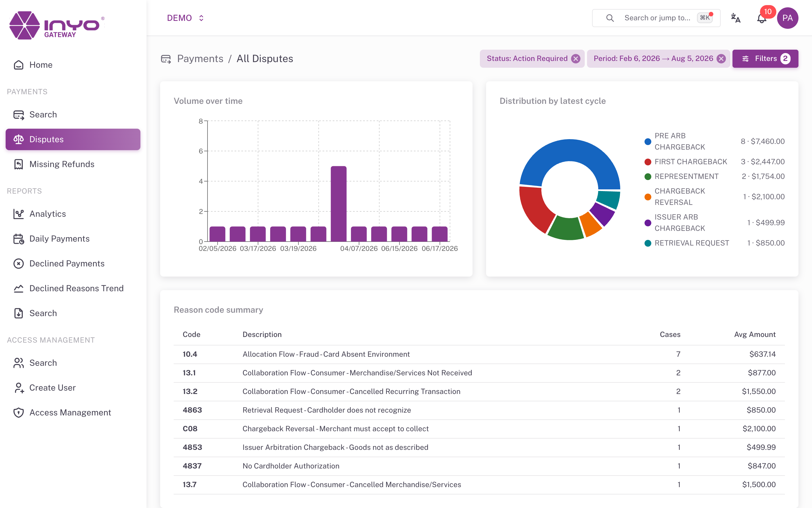The height and width of the screenshot is (508, 812).
Task: Click ISSUER ARB CHARGEBACK purple legend dot
Action: click(648, 223)
